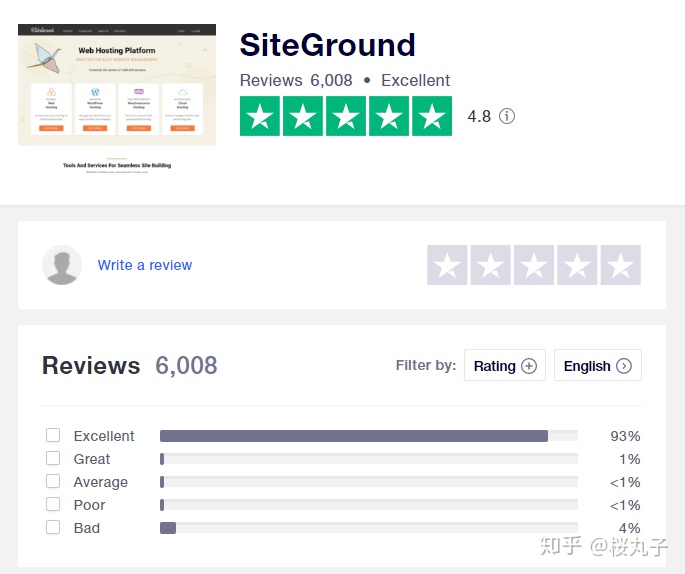
Task: Click the first green Trustpilot star
Action: (x=259, y=116)
